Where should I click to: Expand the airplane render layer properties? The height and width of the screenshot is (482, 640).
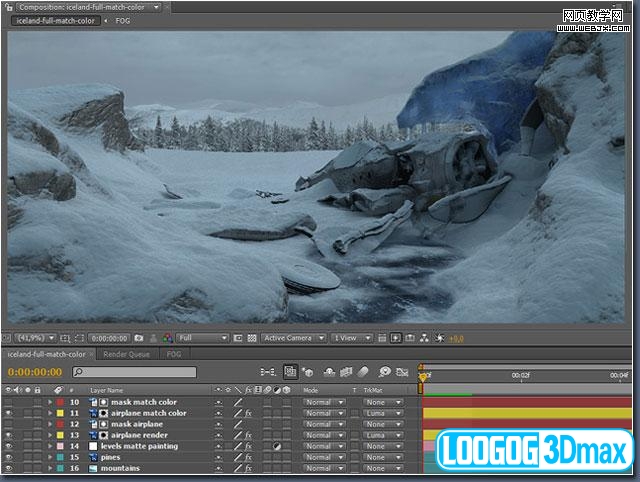click(x=50, y=435)
